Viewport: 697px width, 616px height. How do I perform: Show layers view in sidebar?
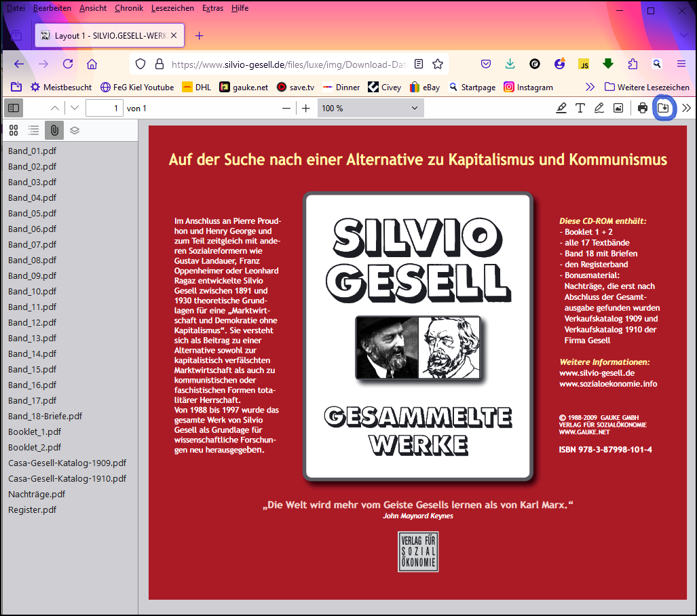75,130
